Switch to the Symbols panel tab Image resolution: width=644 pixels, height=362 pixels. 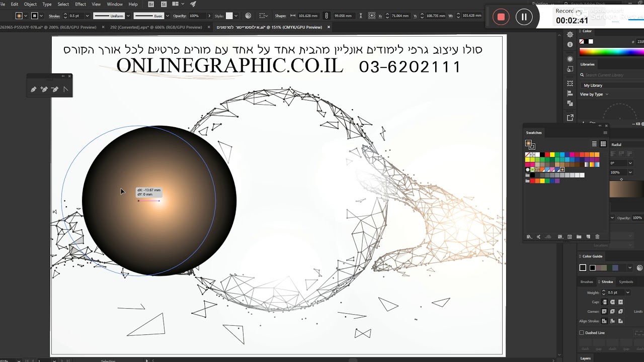(626, 282)
